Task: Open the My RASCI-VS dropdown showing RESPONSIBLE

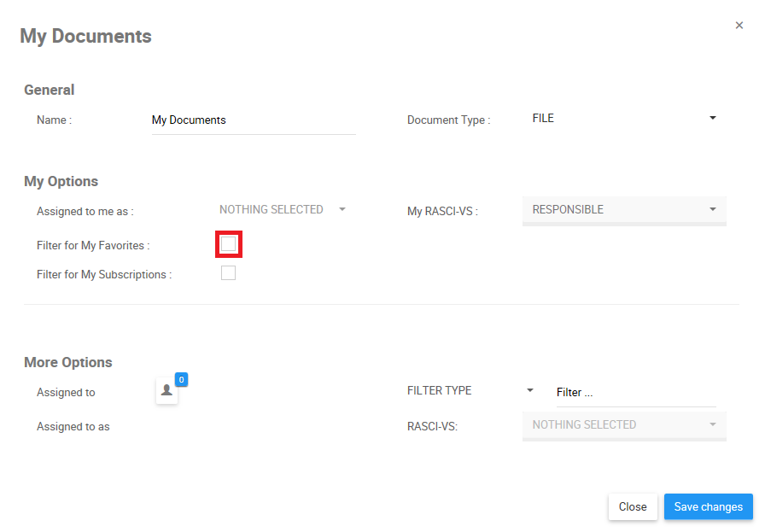Action: (x=623, y=210)
